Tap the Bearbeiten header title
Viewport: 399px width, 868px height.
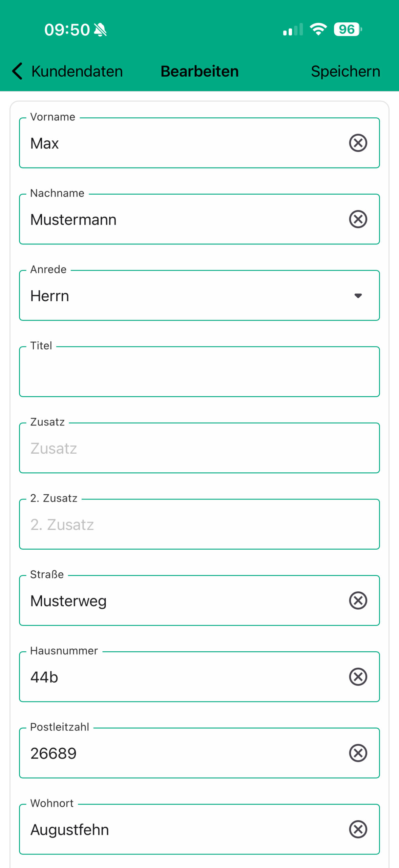[199, 72]
